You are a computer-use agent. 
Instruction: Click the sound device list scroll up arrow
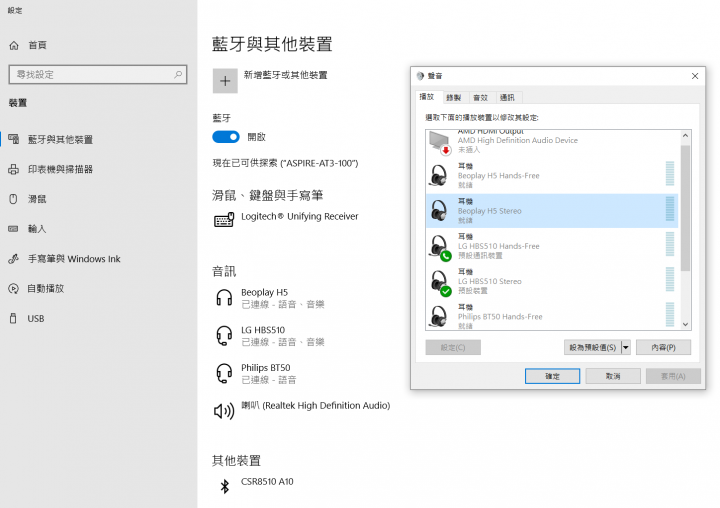(x=685, y=135)
